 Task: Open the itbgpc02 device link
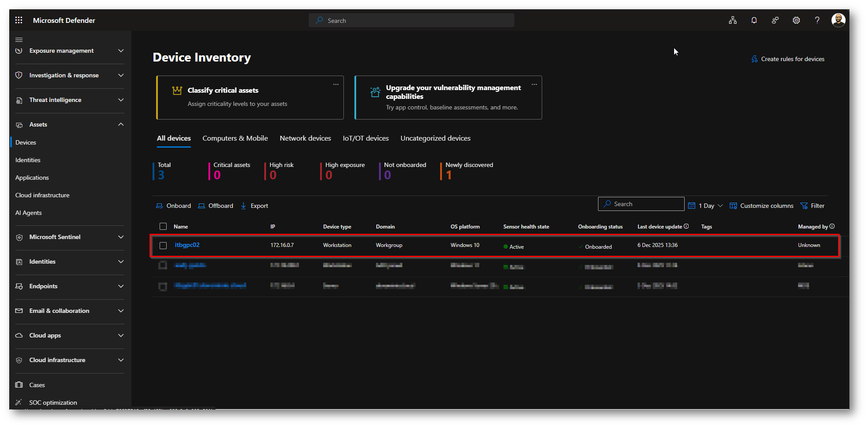click(x=187, y=245)
